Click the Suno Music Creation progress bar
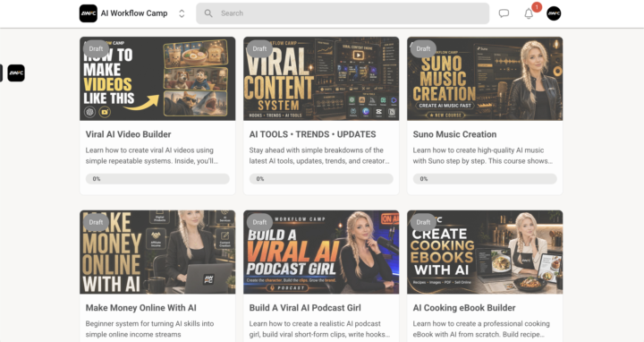 [485, 179]
